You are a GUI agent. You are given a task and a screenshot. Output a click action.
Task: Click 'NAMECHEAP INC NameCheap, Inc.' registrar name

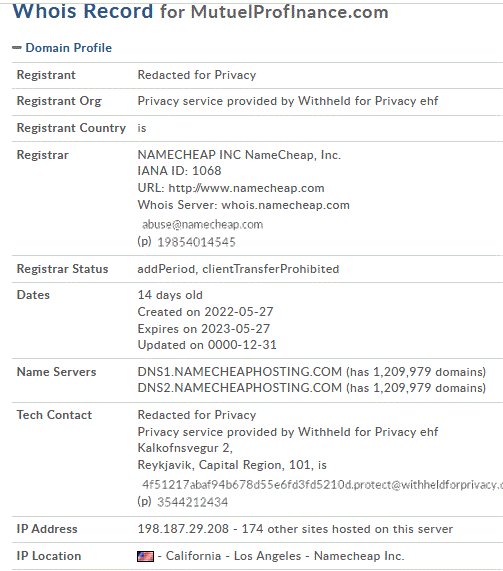click(239, 155)
